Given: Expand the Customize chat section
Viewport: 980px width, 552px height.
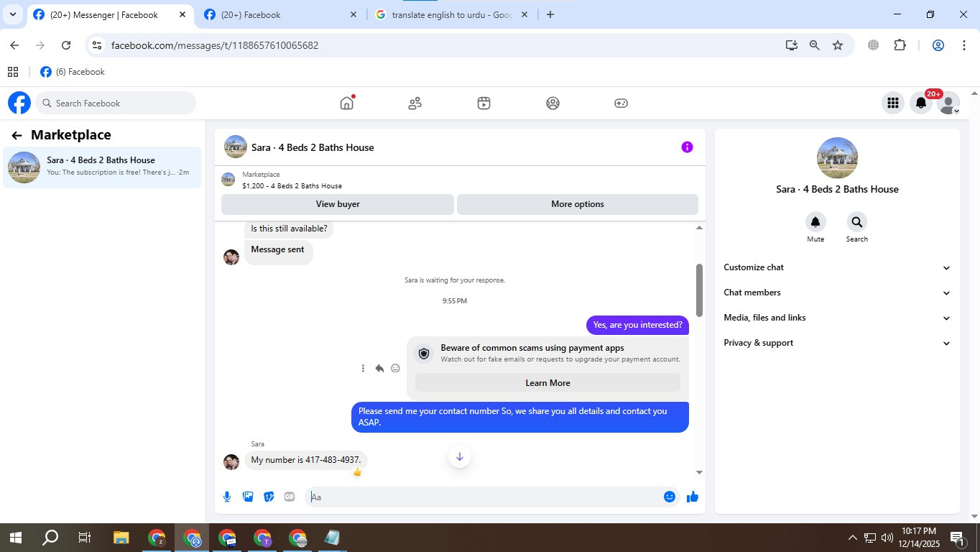Looking at the screenshot, I should 836,267.
